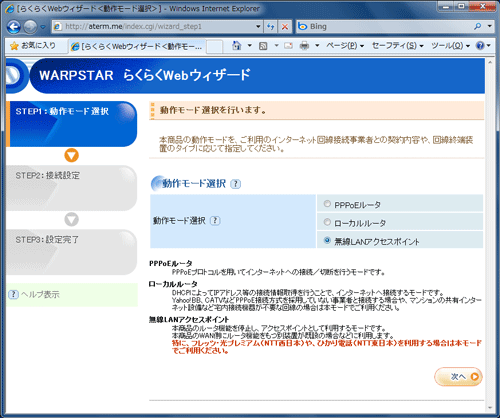Image resolution: width=500 pixels, height=418 pixels.
Task: Click the RSS feeds icon
Action: pos(263,46)
